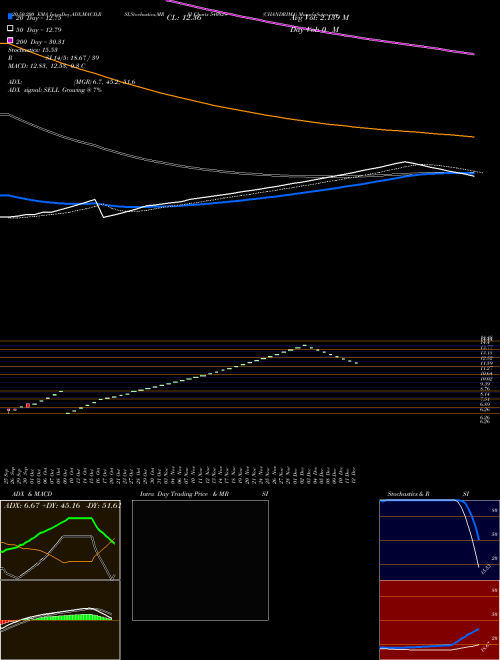Screen dimensions: 500x660
Task: Click the 'Day Vol: 0 M' label
Action: click(314, 30)
